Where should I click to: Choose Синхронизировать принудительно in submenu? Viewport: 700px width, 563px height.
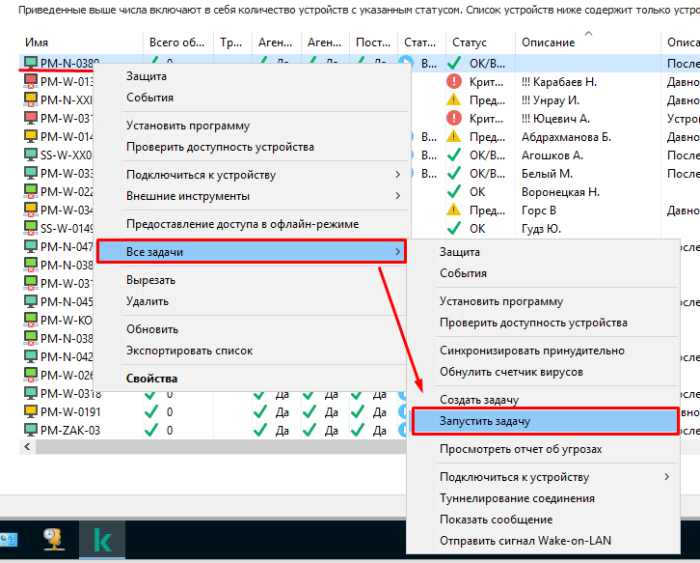click(x=532, y=350)
